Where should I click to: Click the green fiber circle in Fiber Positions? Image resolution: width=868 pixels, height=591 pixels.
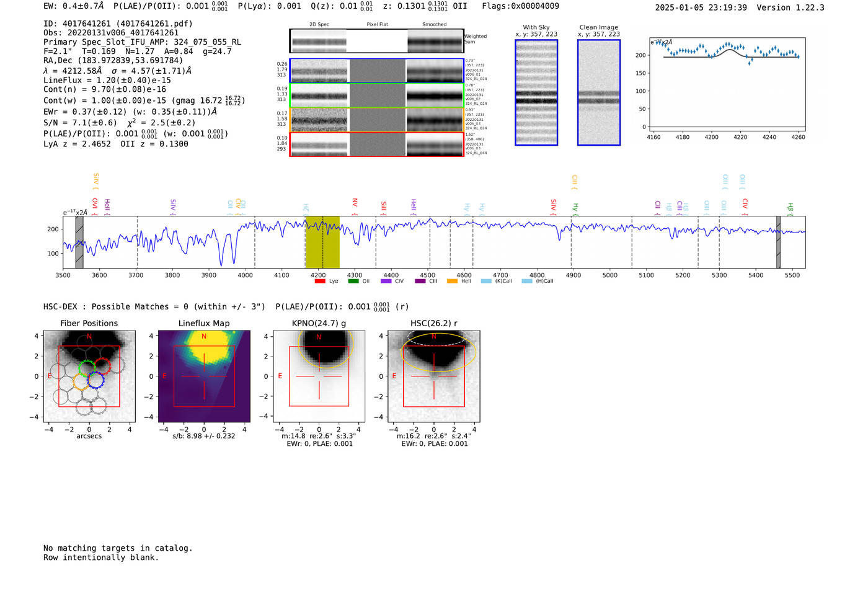pos(87,368)
